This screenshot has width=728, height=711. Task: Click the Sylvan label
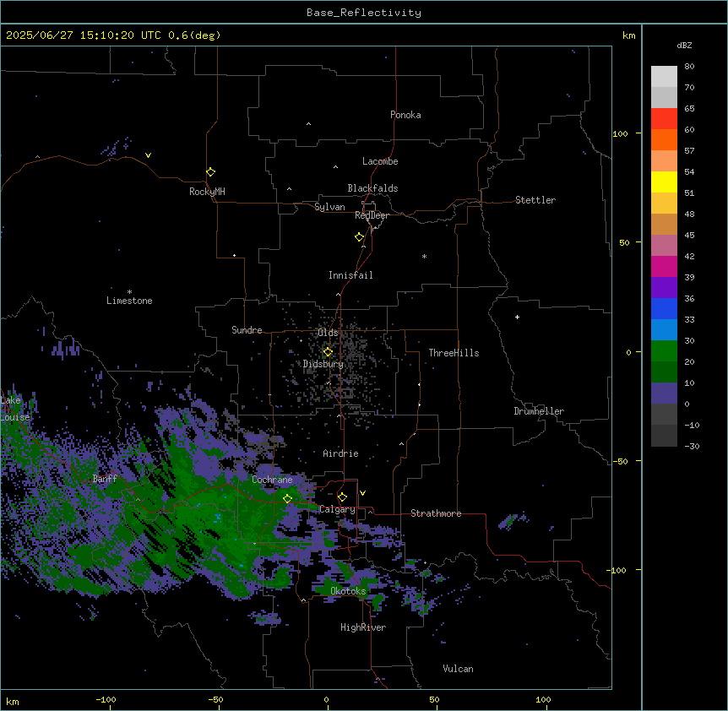(329, 207)
